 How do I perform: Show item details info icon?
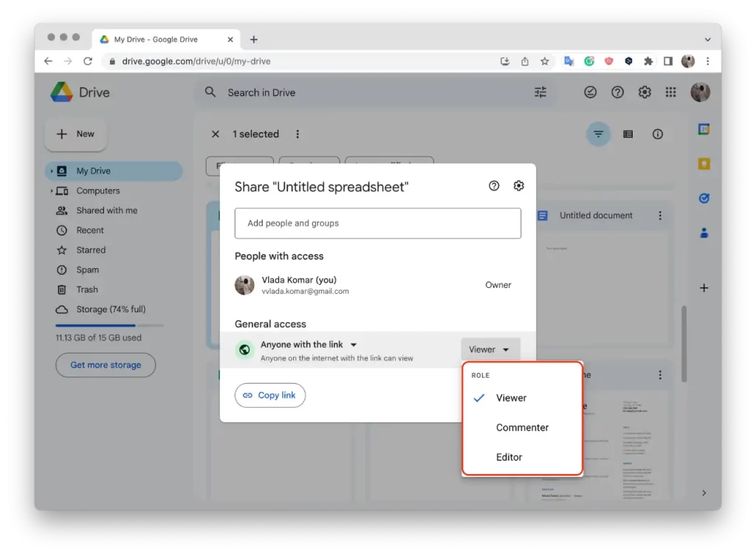pos(658,134)
